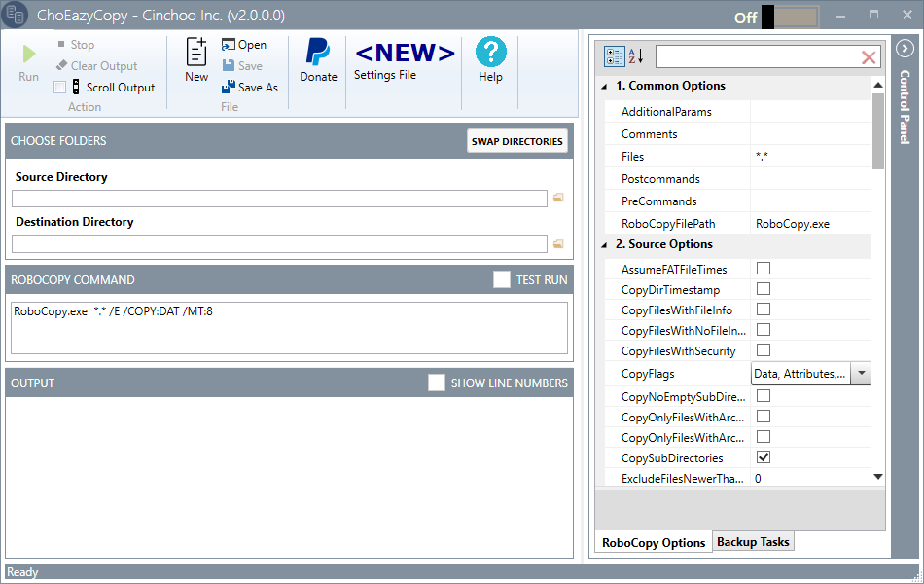Click the Ready status bar text
This screenshot has height=584, width=924.
click(22, 572)
